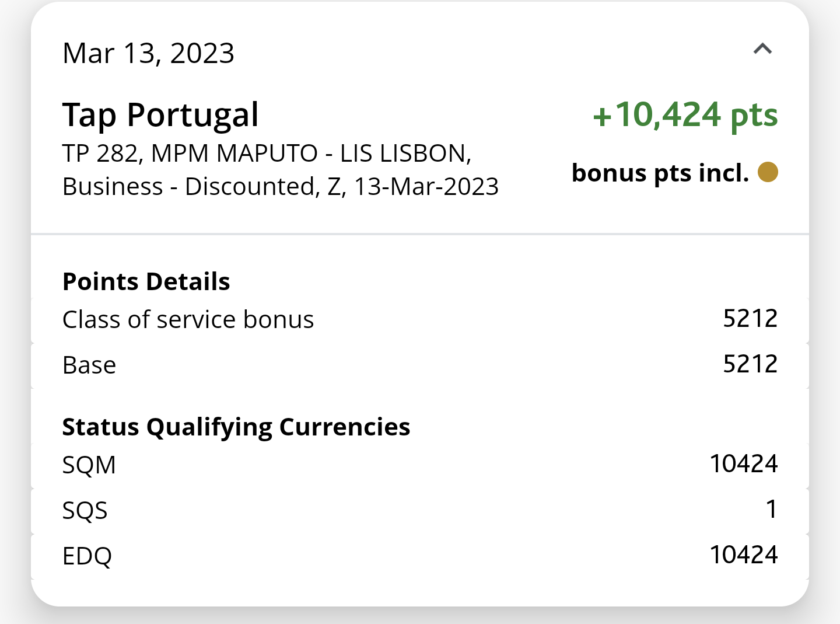Click the Base points value 5212
This screenshot has height=624, width=840.
751,363
